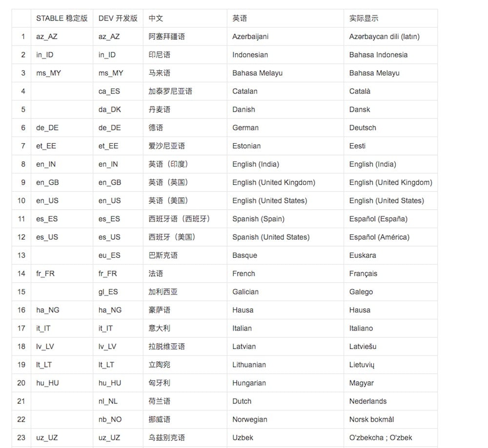The width and height of the screenshot is (488, 448).
Task: Click the 'Catalan' cell
Action: pyautogui.click(x=285, y=91)
